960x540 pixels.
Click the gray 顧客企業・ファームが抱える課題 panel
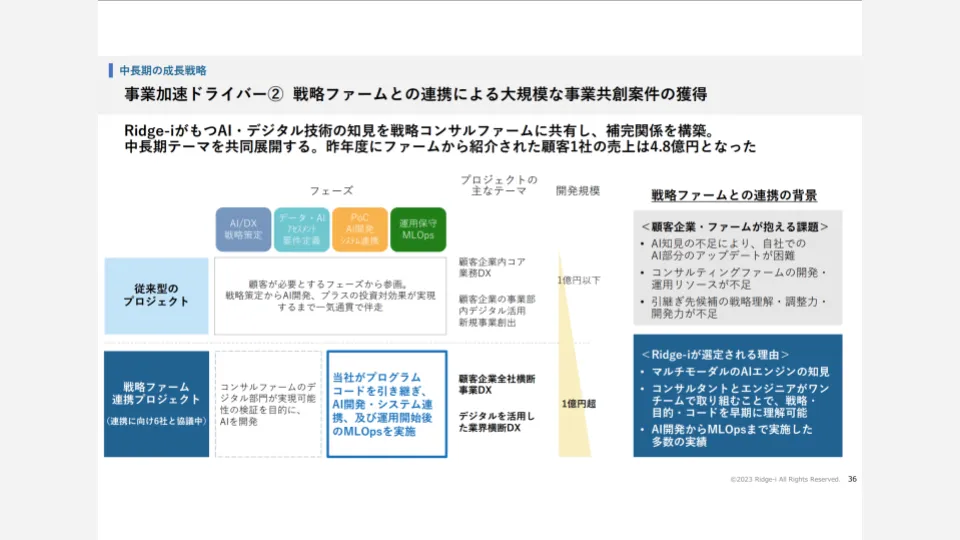pyautogui.click(x=737, y=266)
